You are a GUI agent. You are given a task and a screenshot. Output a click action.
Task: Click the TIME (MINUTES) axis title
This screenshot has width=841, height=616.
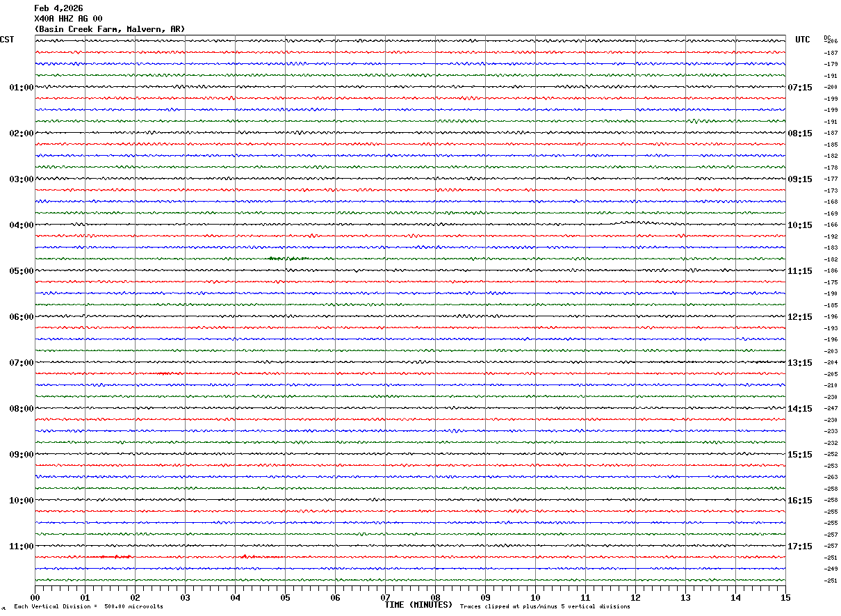(418, 605)
